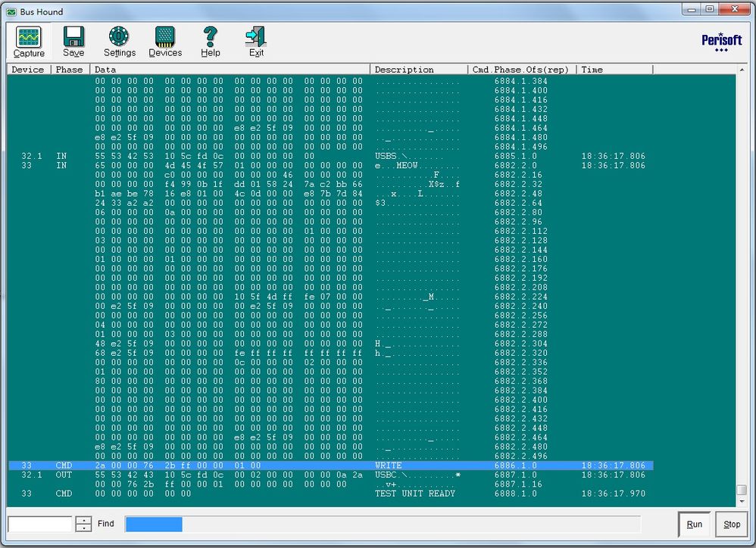This screenshot has width=756, height=548.
Task: Click the 6887.1.16 offset value
Action: pyautogui.click(x=518, y=484)
